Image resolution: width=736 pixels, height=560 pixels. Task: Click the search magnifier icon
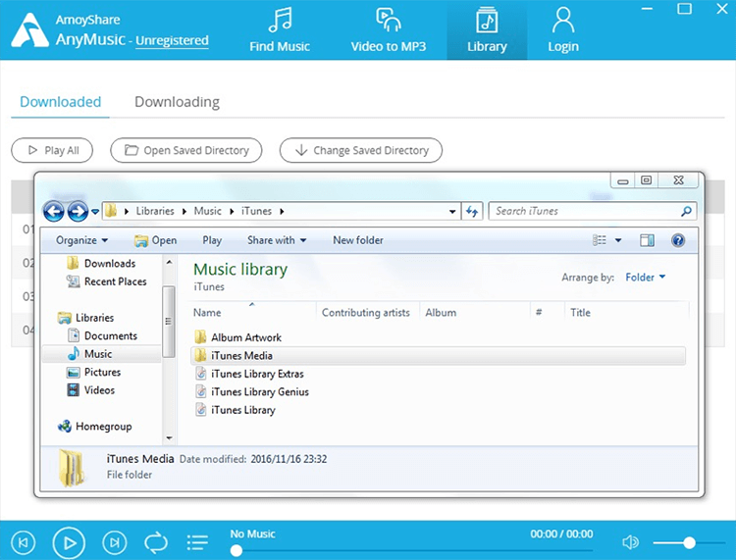(686, 211)
